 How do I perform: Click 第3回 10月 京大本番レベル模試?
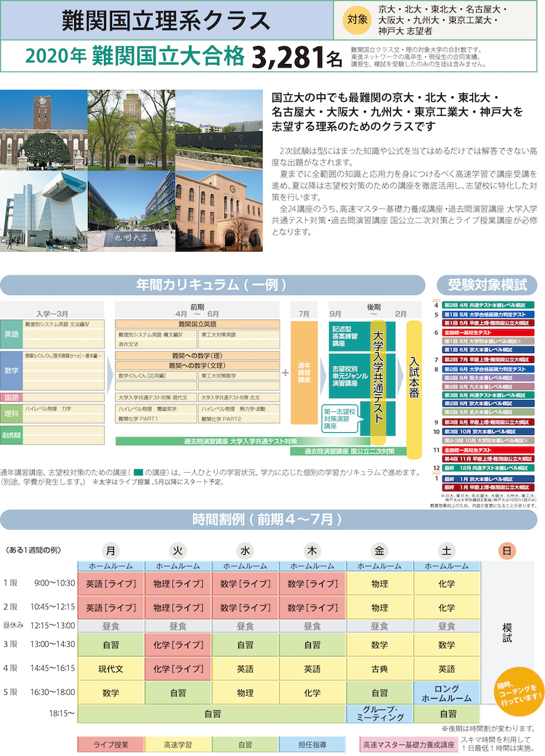tap(488, 431)
